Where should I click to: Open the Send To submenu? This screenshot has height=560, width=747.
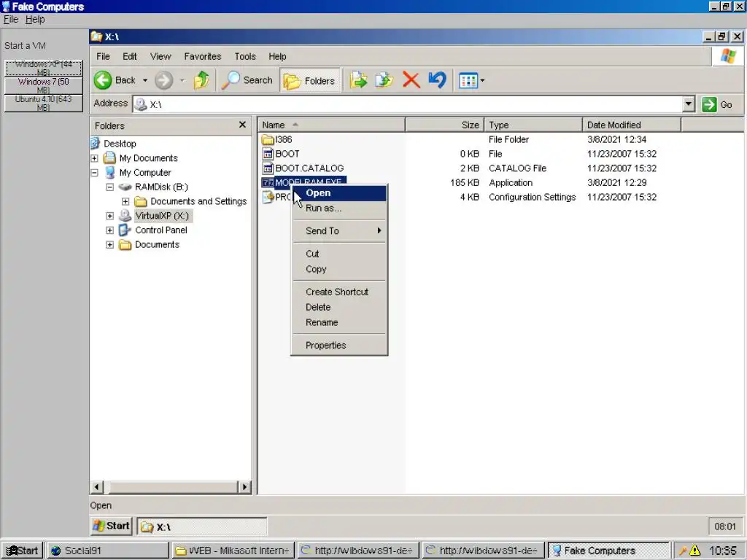(339, 231)
